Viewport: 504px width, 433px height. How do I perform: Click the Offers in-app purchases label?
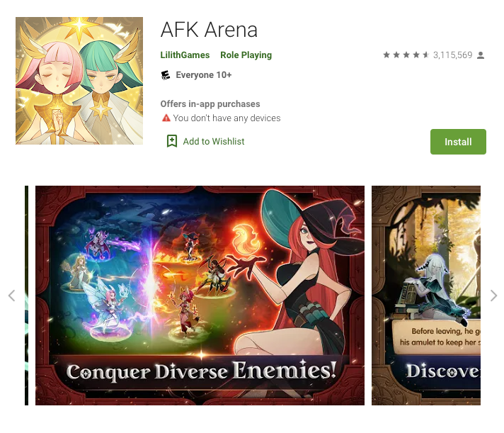[x=210, y=104]
